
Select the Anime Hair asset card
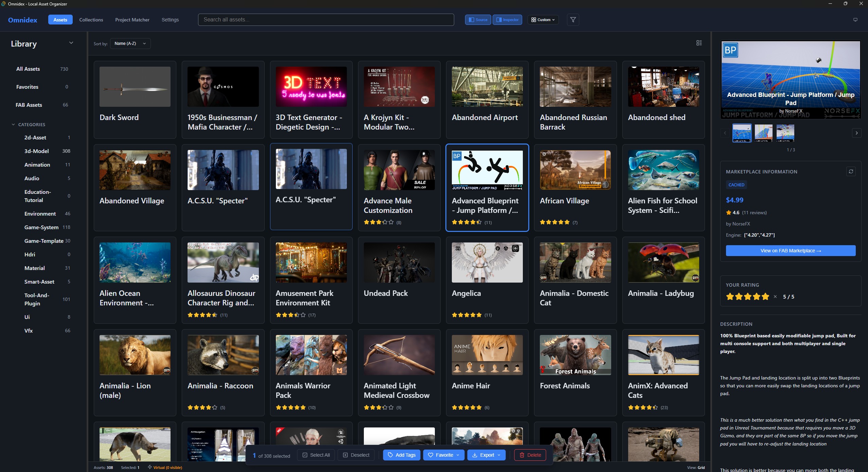point(487,372)
